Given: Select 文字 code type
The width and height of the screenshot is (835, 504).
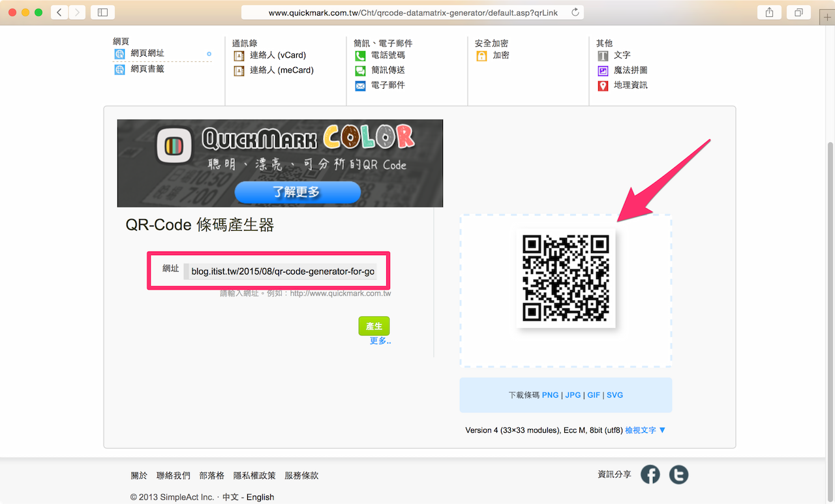Looking at the screenshot, I should [x=622, y=55].
